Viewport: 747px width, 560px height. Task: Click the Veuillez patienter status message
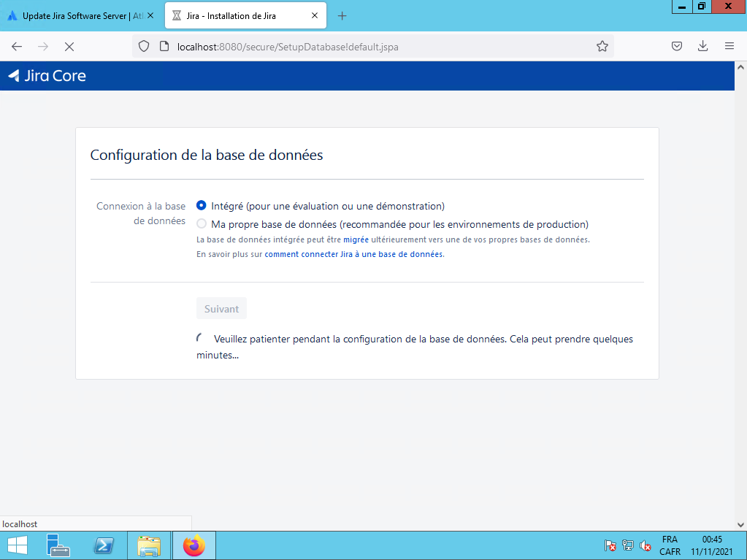pos(415,347)
